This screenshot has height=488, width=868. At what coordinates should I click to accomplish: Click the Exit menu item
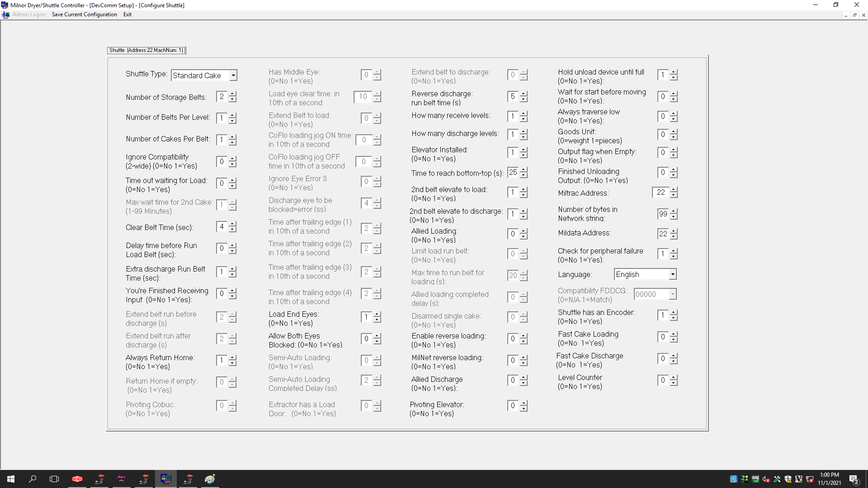(x=127, y=14)
